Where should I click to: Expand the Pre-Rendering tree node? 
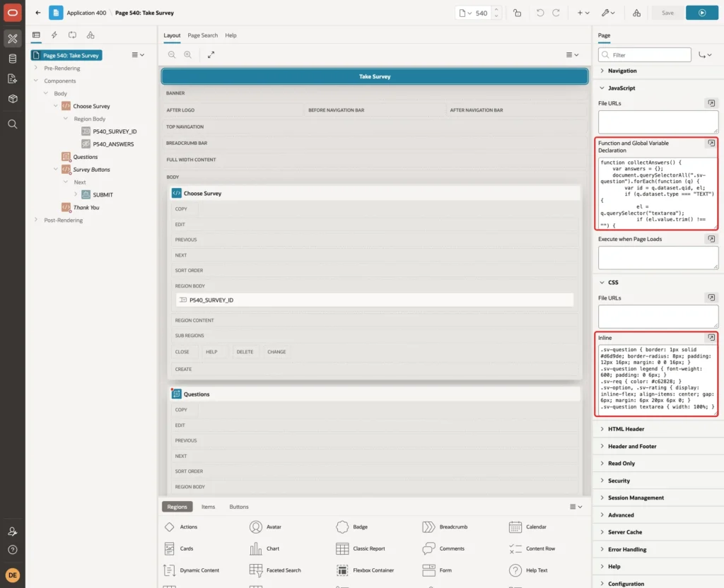[36, 68]
